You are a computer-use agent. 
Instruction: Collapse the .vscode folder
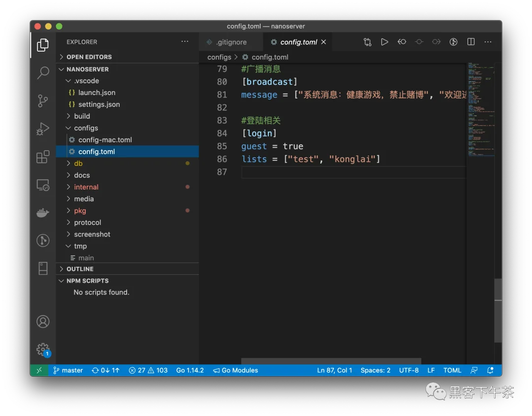(x=128, y=81)
